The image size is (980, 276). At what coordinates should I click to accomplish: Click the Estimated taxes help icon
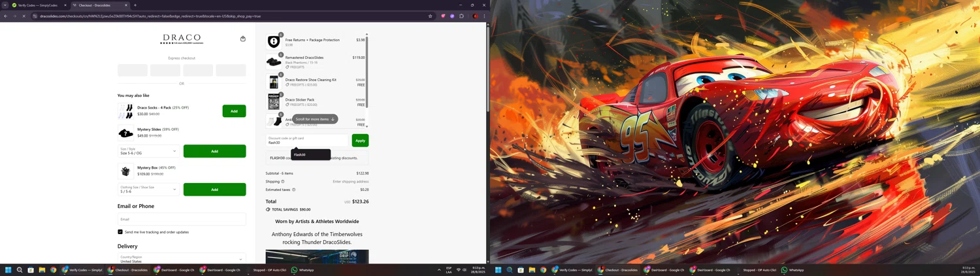(294, 190)
